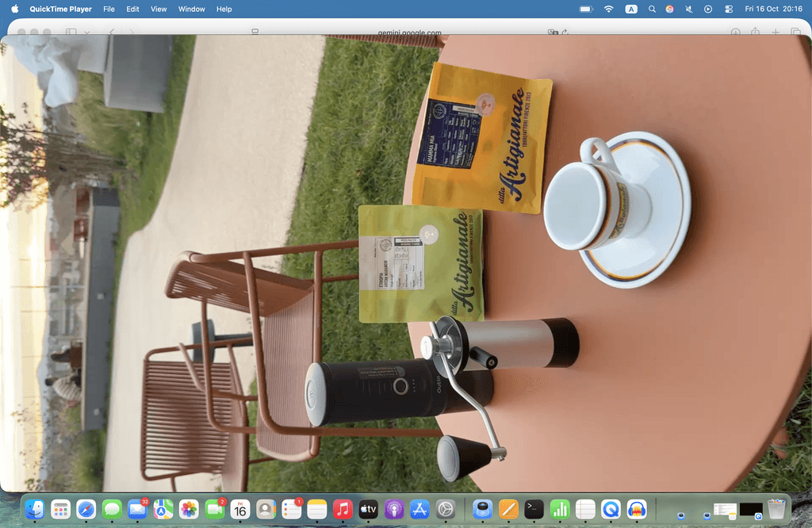Image resolution: width=812 pixels, height=528 pixels.
Task: Open the Podcasts app in Dock
Action: coord(393,509)
